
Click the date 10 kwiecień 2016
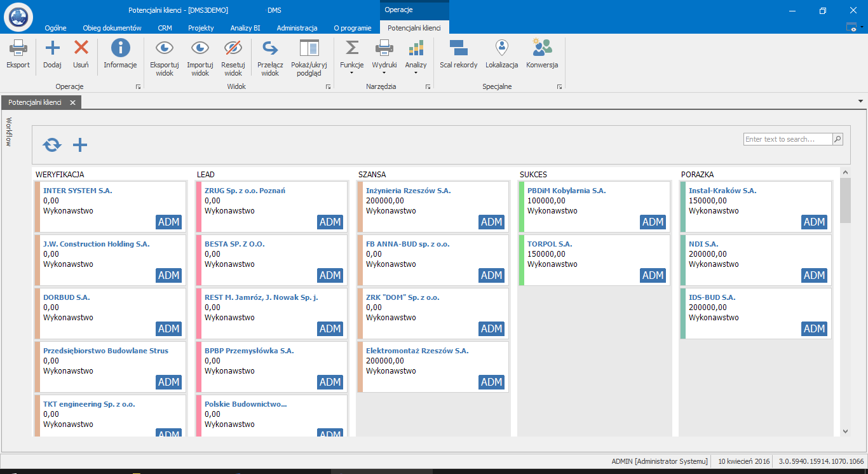(744, 461)
